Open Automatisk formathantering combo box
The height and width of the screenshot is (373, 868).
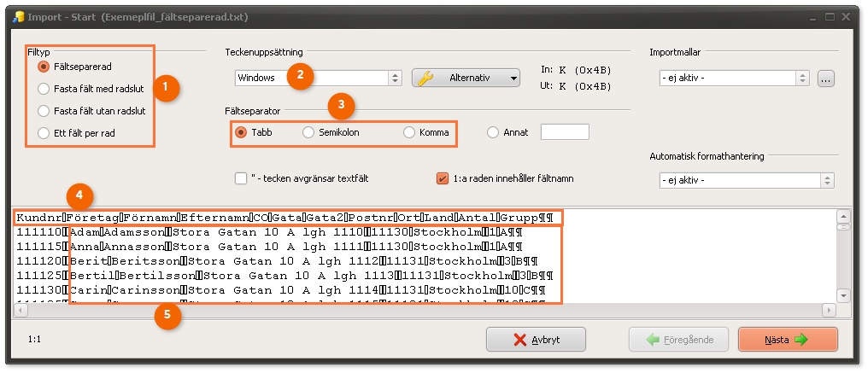747,180
